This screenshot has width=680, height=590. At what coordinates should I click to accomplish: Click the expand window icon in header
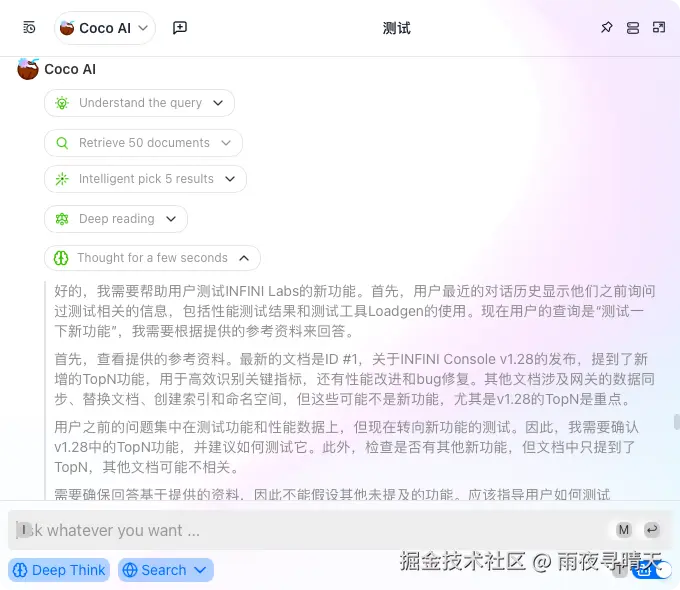click(659, 28)
